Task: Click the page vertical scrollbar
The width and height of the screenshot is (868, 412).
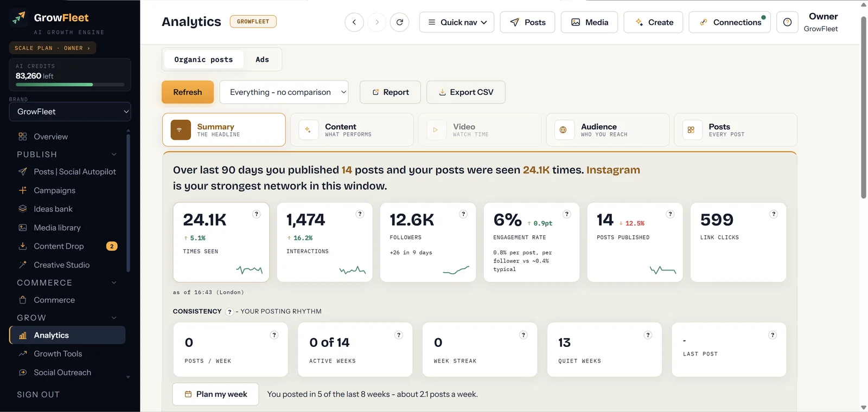Action: (x=864, y=107)
